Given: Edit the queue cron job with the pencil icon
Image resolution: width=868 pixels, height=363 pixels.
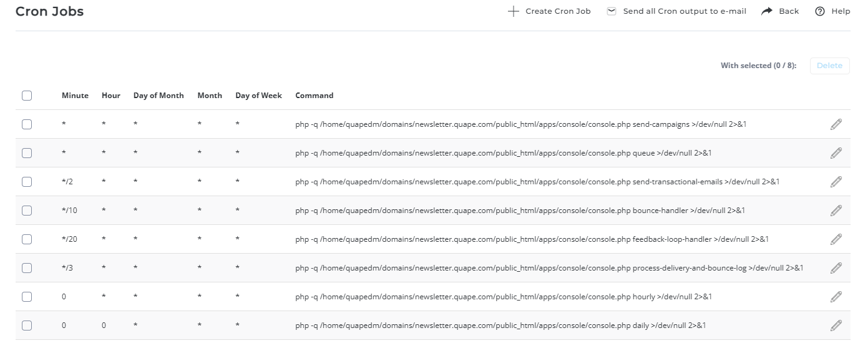Looking at the screenshot, I should (x=836, y=153).
